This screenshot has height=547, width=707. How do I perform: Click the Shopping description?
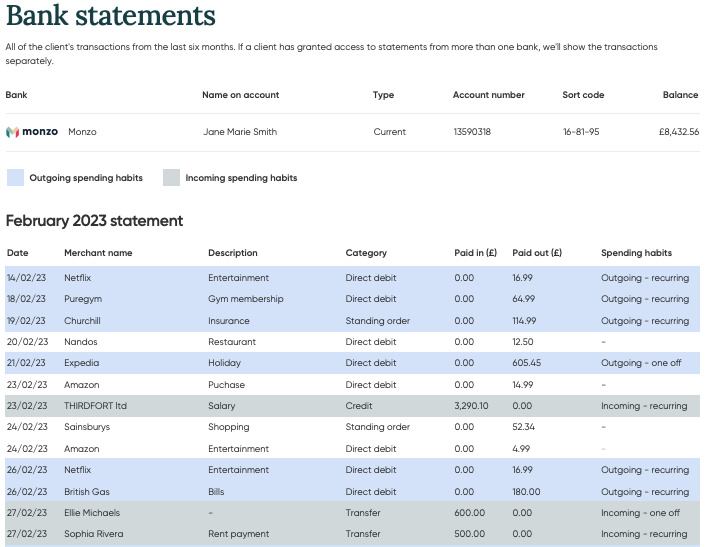pos(229,427)
